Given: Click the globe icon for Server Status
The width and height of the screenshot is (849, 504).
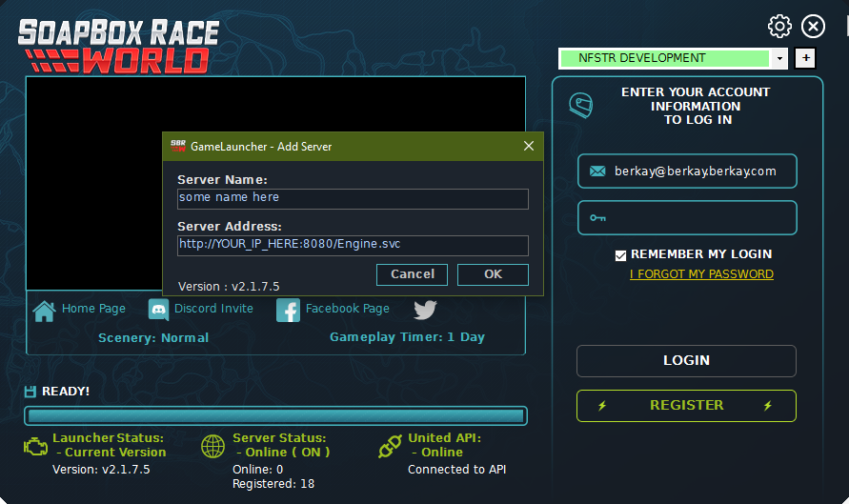Looking at the screenshot, I should click(x=212, y=447).
